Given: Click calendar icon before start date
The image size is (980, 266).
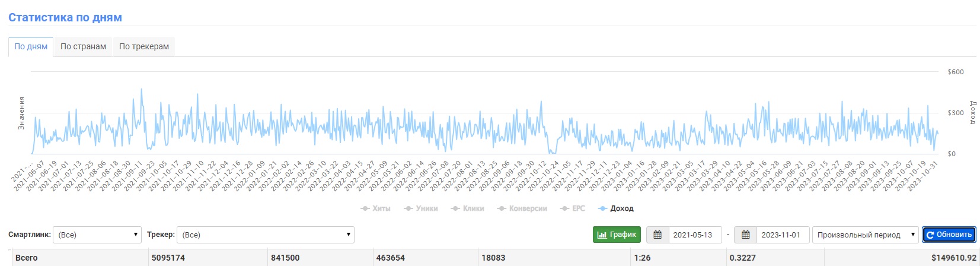Looking at the screenshot, I should point(657,235).
